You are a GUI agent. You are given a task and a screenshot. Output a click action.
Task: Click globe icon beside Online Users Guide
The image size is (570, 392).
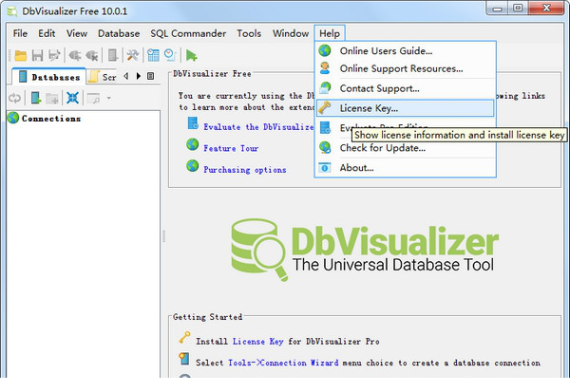tap(325, 50)
